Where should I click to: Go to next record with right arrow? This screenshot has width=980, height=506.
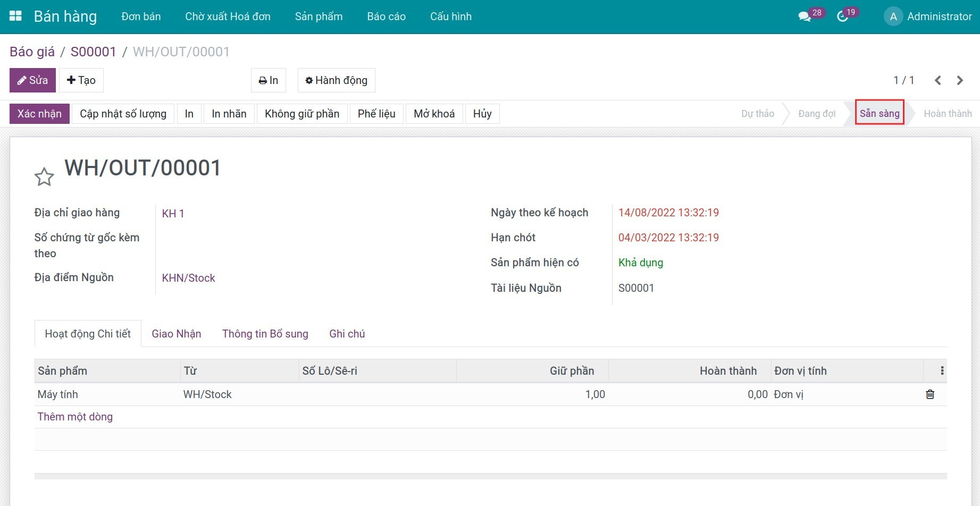tap(960, 80)
